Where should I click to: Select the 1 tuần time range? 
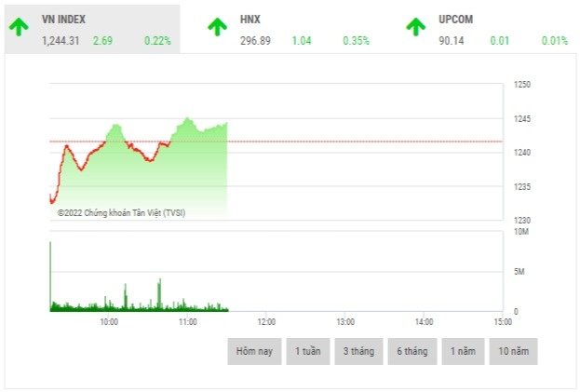[308, 351]
